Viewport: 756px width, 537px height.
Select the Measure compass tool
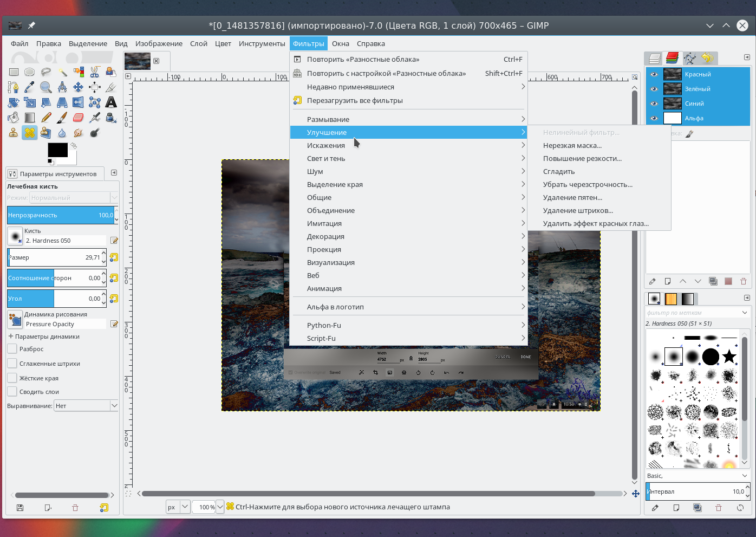tap(62, 87)
